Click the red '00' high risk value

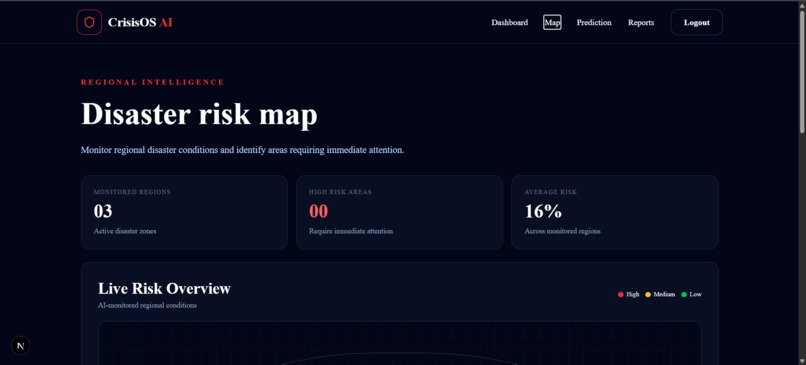pos(318,211)
